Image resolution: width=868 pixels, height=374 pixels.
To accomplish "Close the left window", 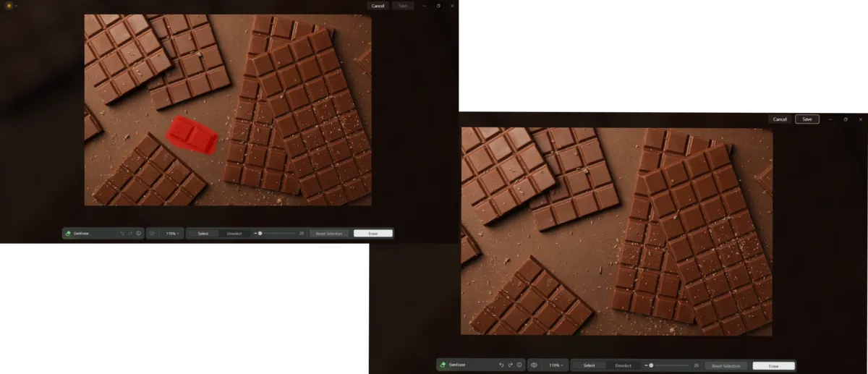I will pos(453,6).
